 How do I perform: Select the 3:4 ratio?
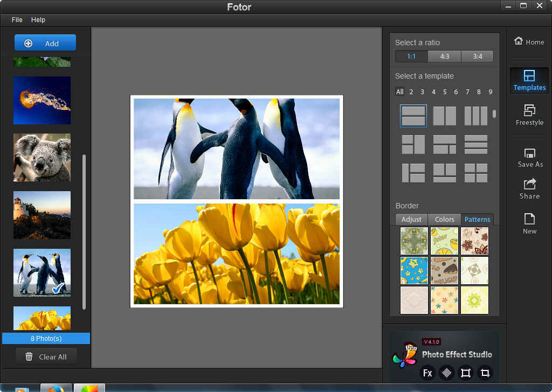pos(478,56)
